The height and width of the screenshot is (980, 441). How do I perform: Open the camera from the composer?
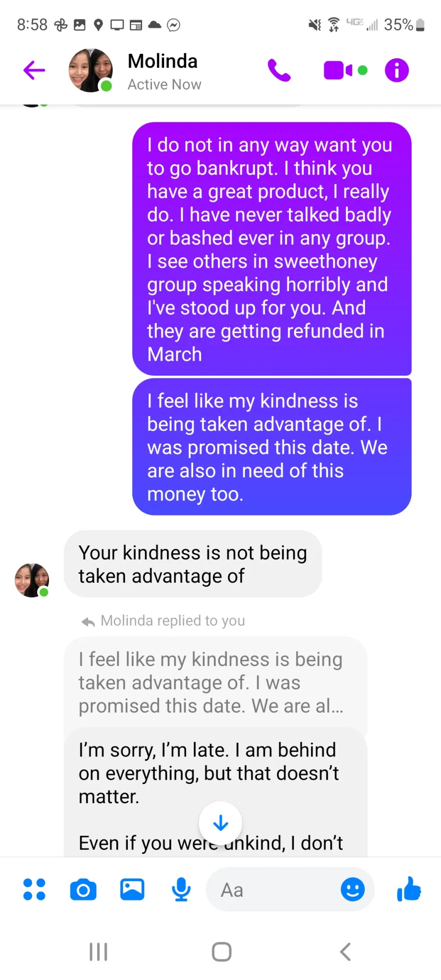pyautogui.click(x=83, y=889)
